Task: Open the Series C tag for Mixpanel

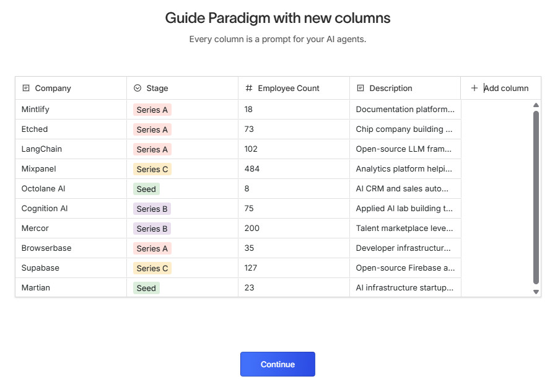Action: pyautogui.click(x=152, y=169)
